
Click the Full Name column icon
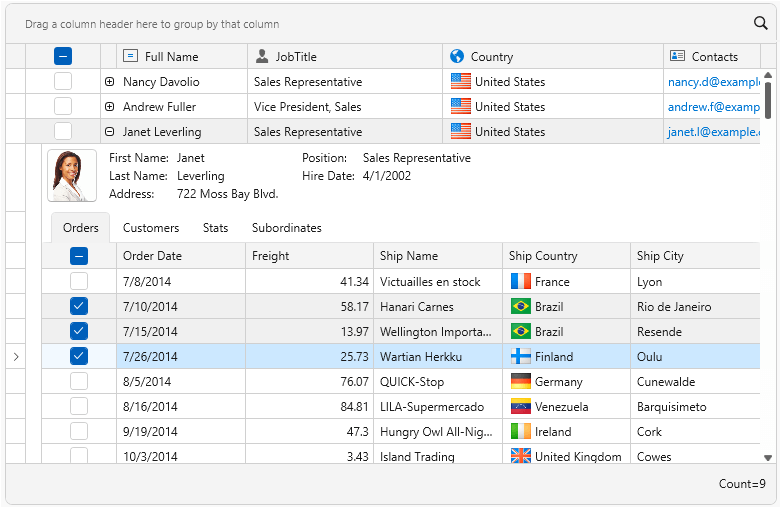[x=130, y=56]
